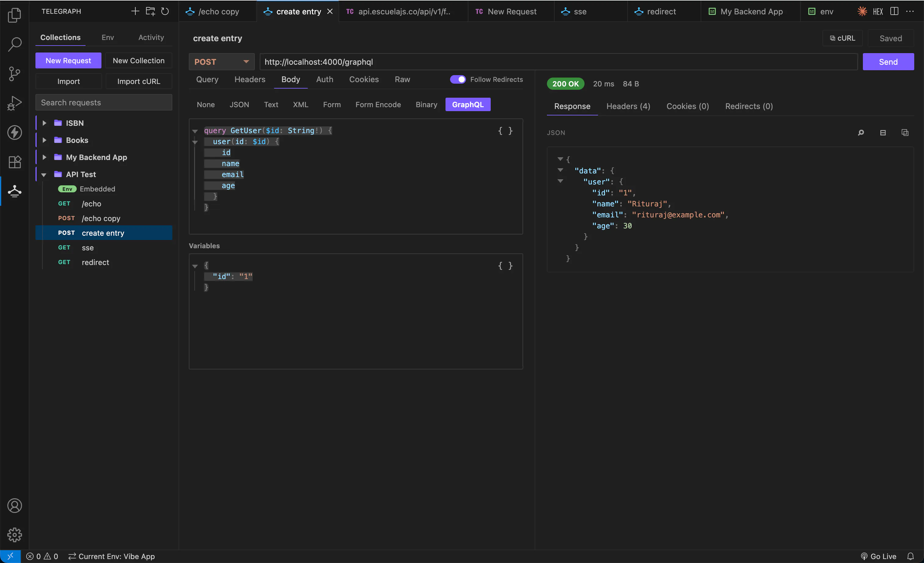This screenshot has width=924, height=563.
Task: Open Thunder Client lightning icon
Action: coord(14,132)
